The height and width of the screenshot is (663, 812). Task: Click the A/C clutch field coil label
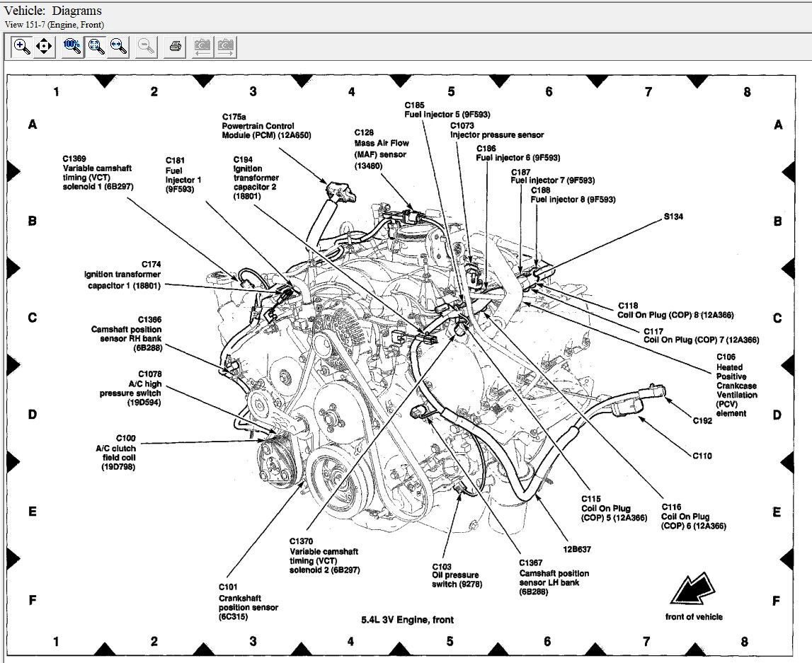point(115,452)
